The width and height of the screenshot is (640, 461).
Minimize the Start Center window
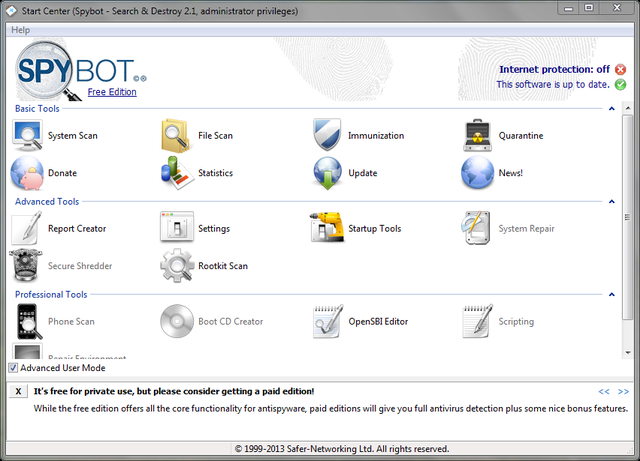pyautogui.click(x=569, y=8)
